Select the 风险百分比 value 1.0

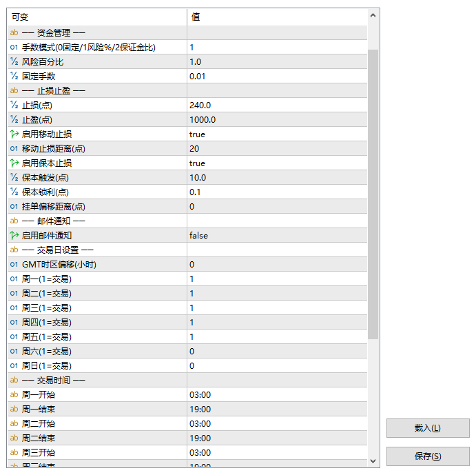pos(195,62)
